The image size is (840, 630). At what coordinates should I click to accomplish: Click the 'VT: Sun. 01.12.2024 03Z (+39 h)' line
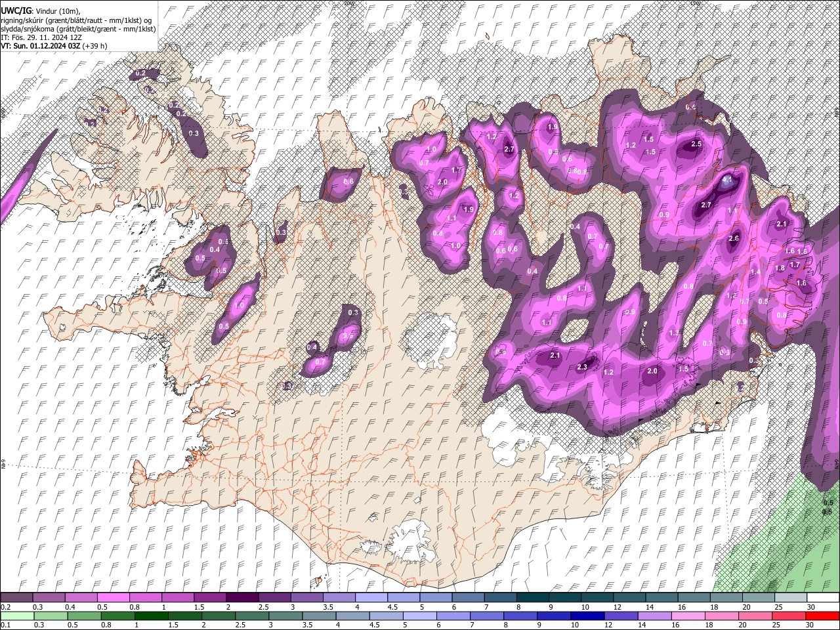(54, 46)
